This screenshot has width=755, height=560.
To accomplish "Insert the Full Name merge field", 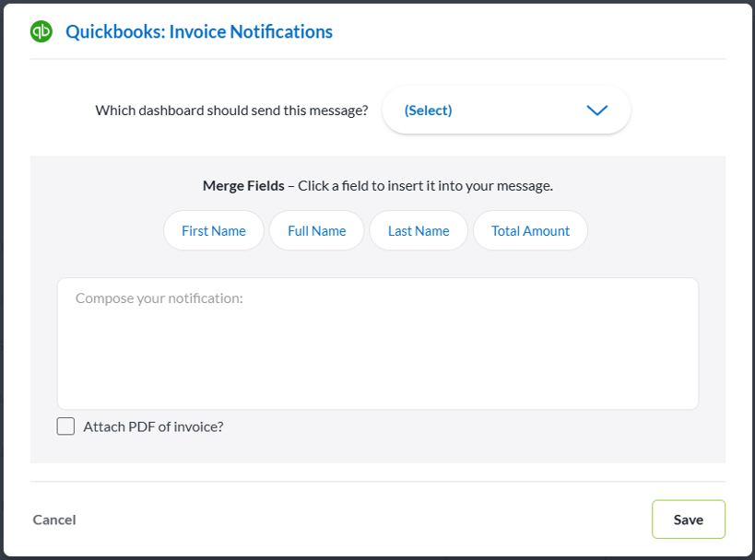I will (x=316, y=230).
